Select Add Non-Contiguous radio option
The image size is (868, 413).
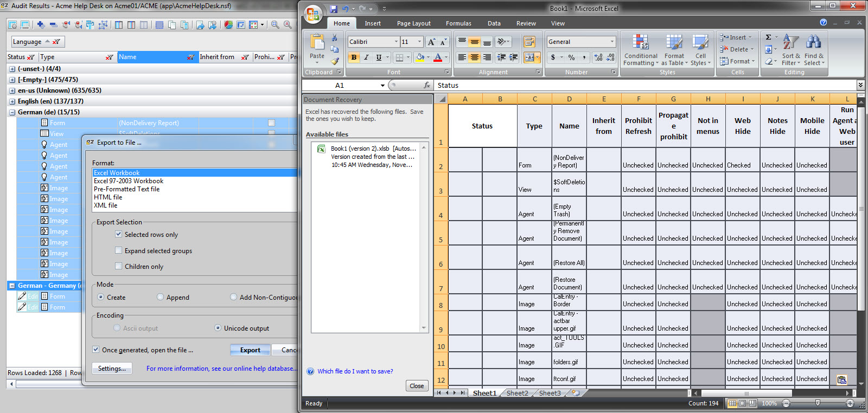tap(234, 297)
